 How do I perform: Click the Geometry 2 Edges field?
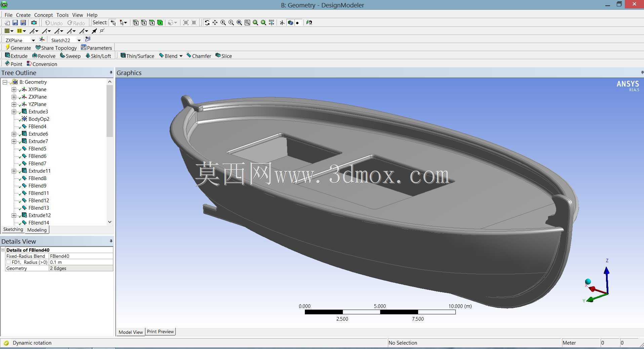81,268
